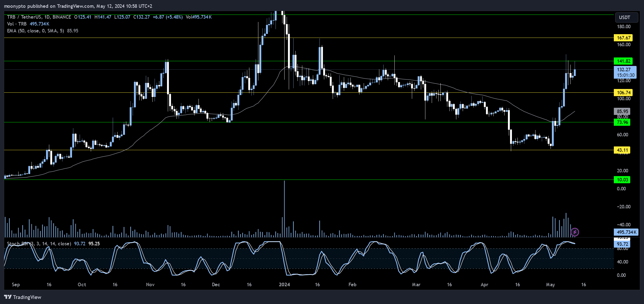Click the 2024 label on time axis

click(284, 285)
